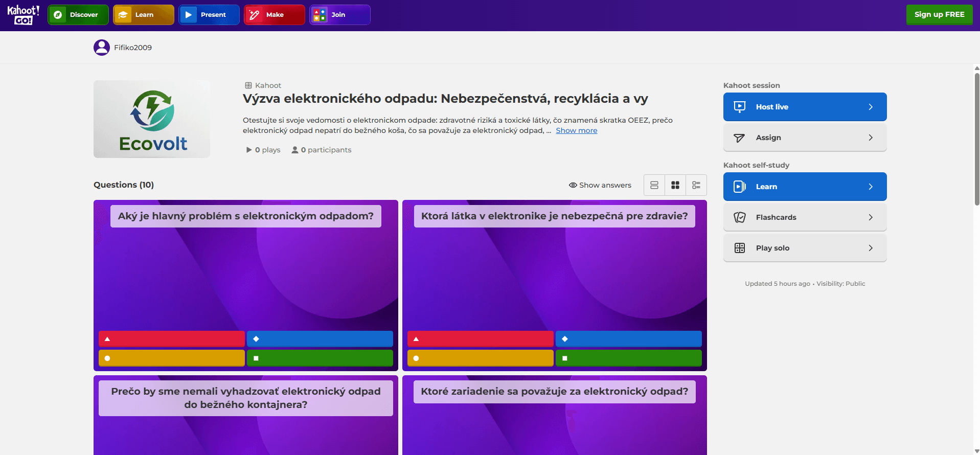Expand Play solo chevron arrow
This screenshot has height=455, width=980.
(x=871, y=248)
